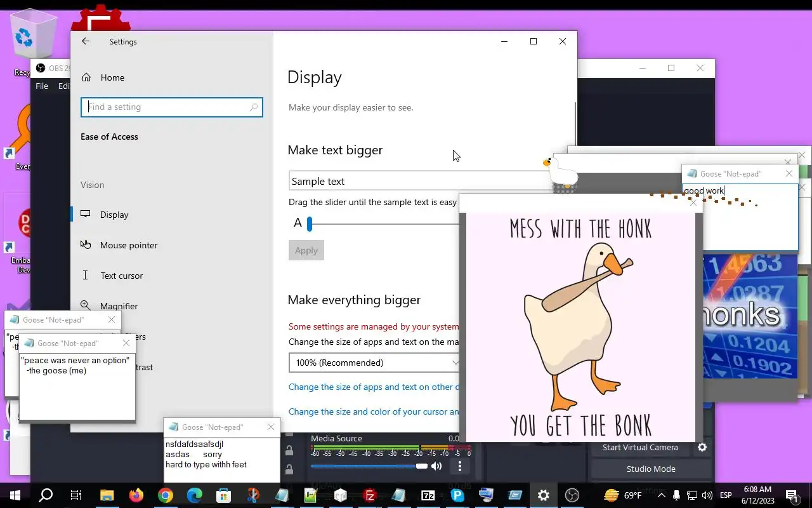
Task: Open File Explorer from taskbar
Action: [107, 495]
